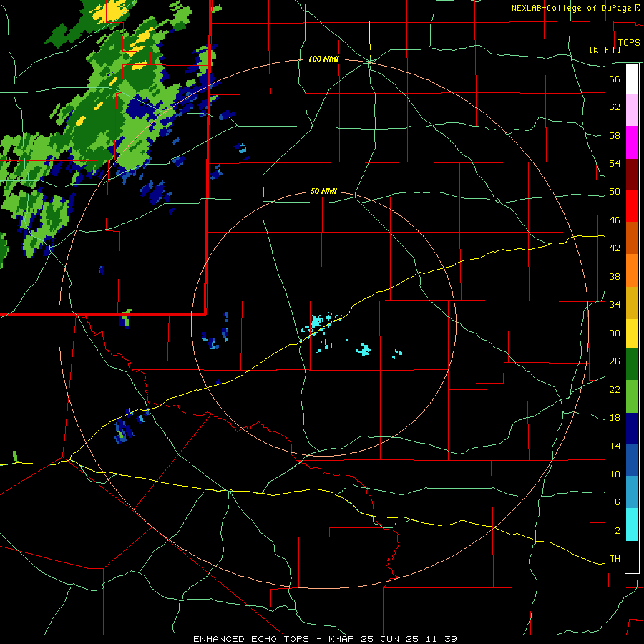Click the "42" legend label

(x=615, y=248)
